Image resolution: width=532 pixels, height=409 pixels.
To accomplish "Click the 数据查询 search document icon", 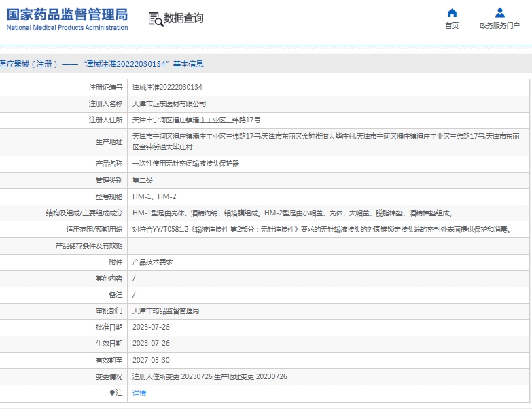I will click(156, 19).
